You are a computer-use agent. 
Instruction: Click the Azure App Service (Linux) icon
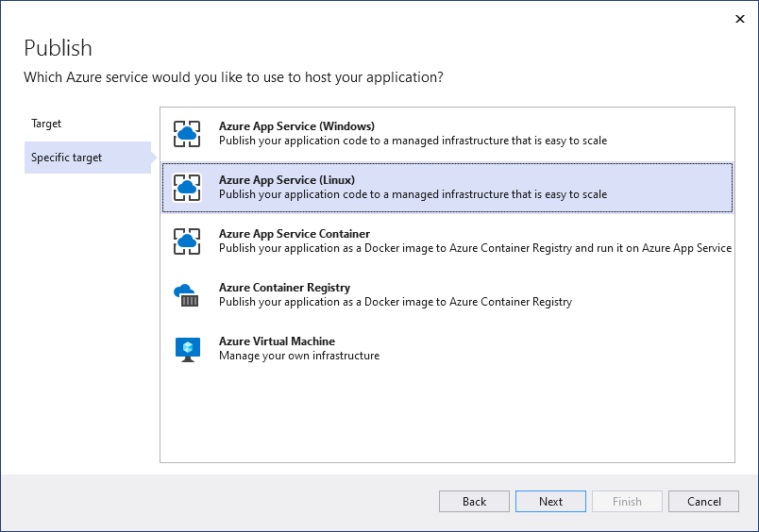point(187,187)
